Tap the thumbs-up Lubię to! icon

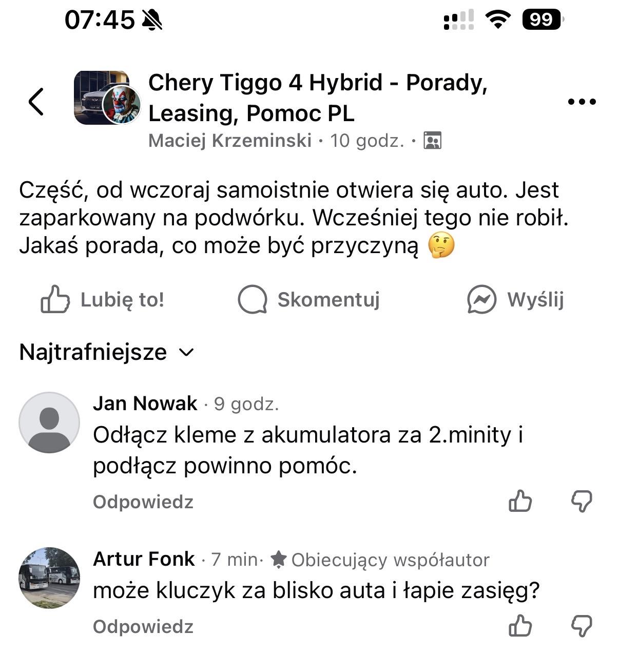point(55,299)
